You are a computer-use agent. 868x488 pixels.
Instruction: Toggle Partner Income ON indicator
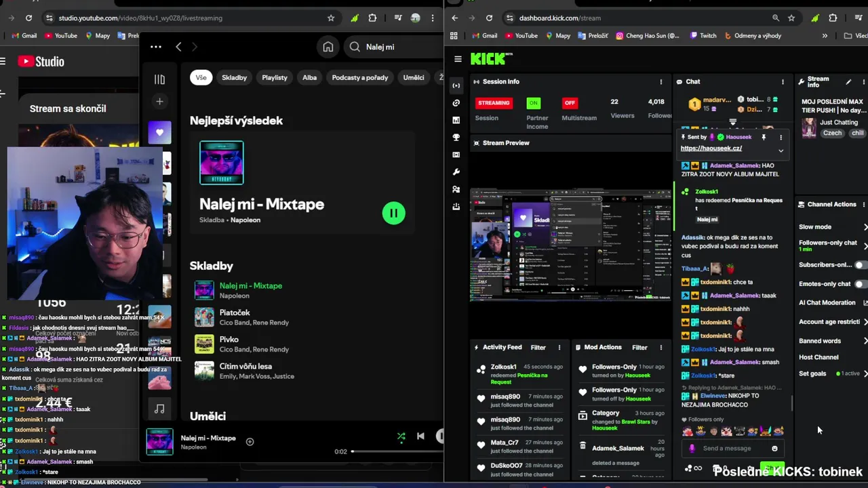pos(534,103)
